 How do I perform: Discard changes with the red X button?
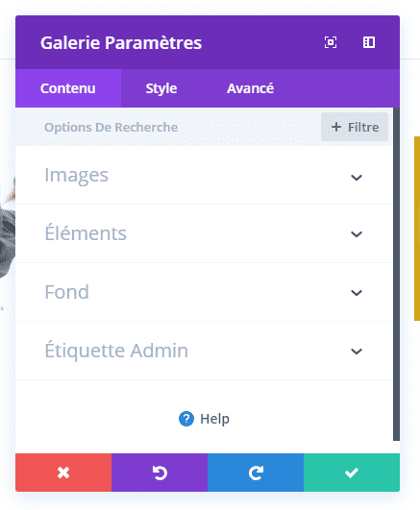[x=63, y=473]
